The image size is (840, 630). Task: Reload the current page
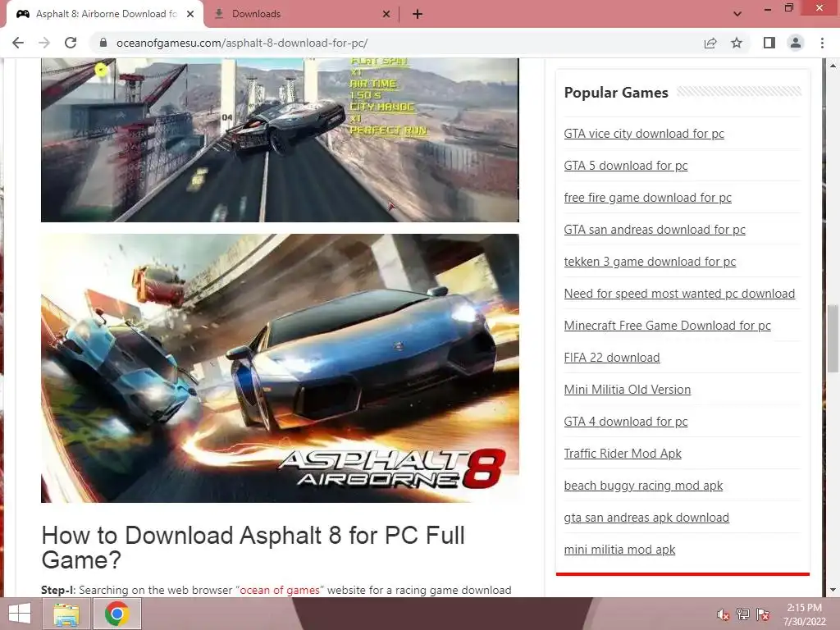[71, 43]
